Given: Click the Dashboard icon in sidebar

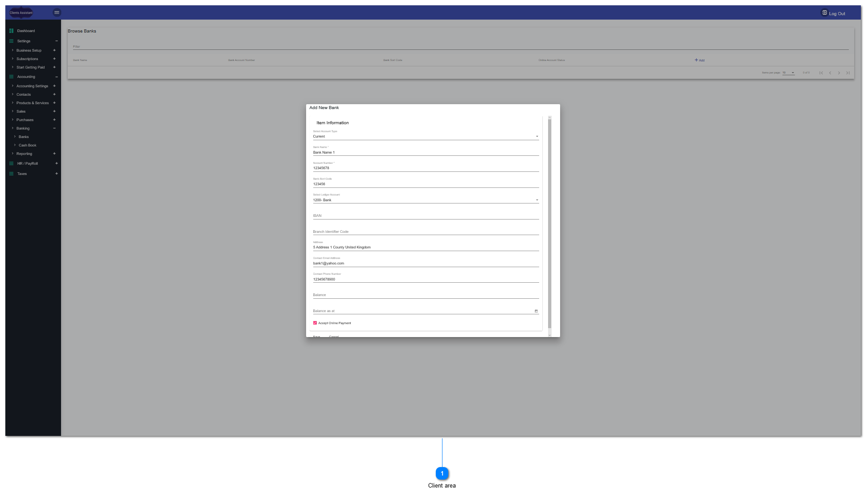Looking at the screenshot, I should 12,31.
